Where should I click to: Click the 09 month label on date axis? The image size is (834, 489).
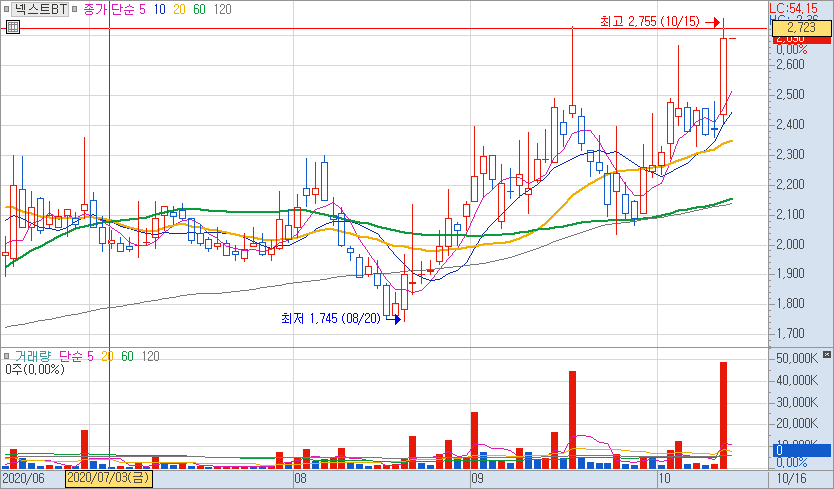(x=477, y=478)
